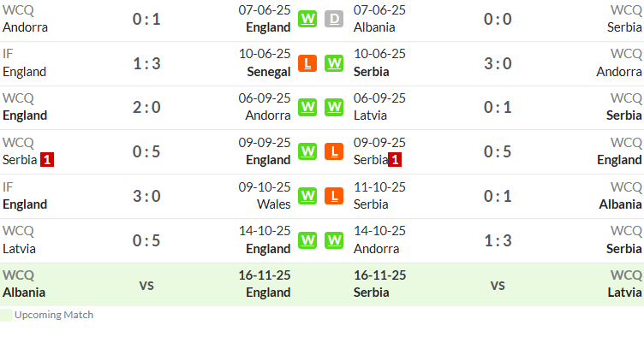Image resolution: width=644 pixels, height=343 pixels.
Task: Click the L badge for Serbia 09-09-25 match
Action: [334, 151]
